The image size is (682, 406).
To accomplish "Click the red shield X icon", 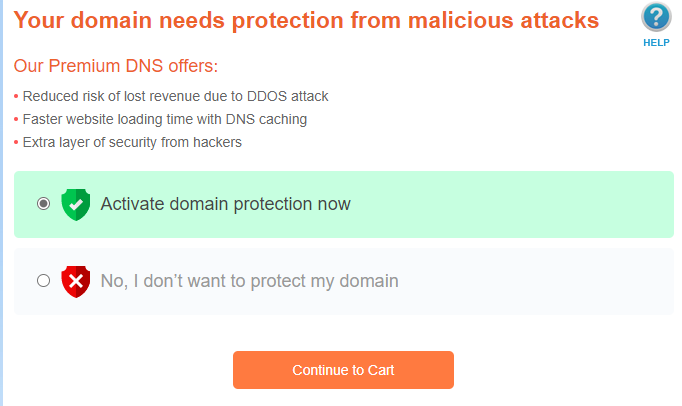I will (76, 281).
